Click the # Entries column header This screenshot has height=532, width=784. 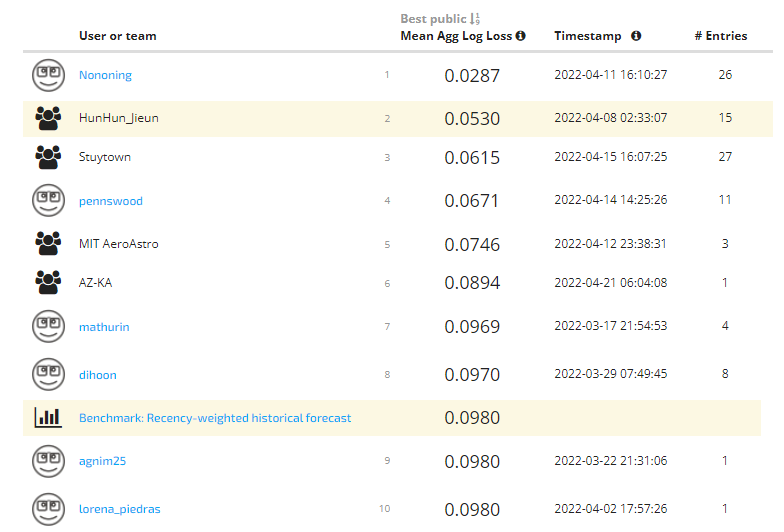click(x=720, y=36)
